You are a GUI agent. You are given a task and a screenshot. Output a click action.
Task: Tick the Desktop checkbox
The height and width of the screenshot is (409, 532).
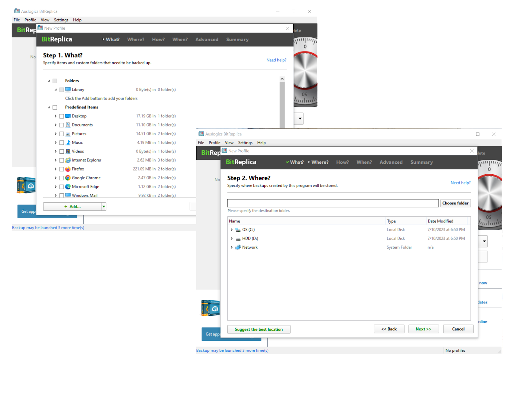click(x=62, y=116)
